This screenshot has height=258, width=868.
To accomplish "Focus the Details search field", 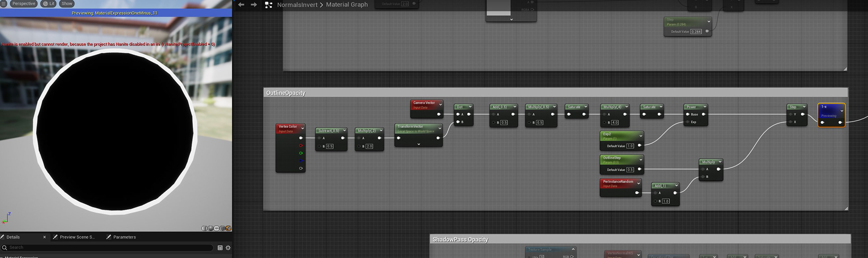I will point(107,248).
